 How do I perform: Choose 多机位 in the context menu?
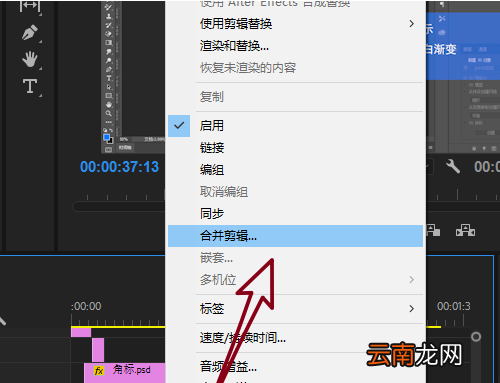coord(295,279)
